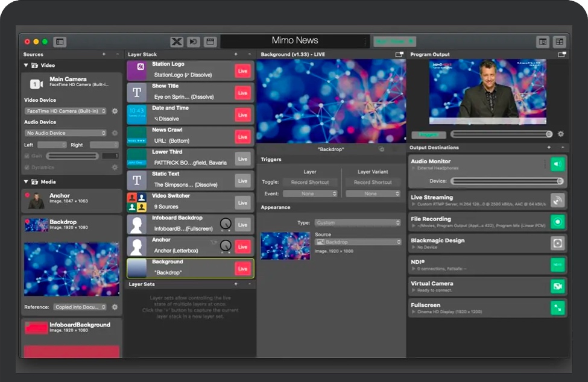Adjust the Program Output volume slider
588x382 pixels.
(x=501, y=134)
